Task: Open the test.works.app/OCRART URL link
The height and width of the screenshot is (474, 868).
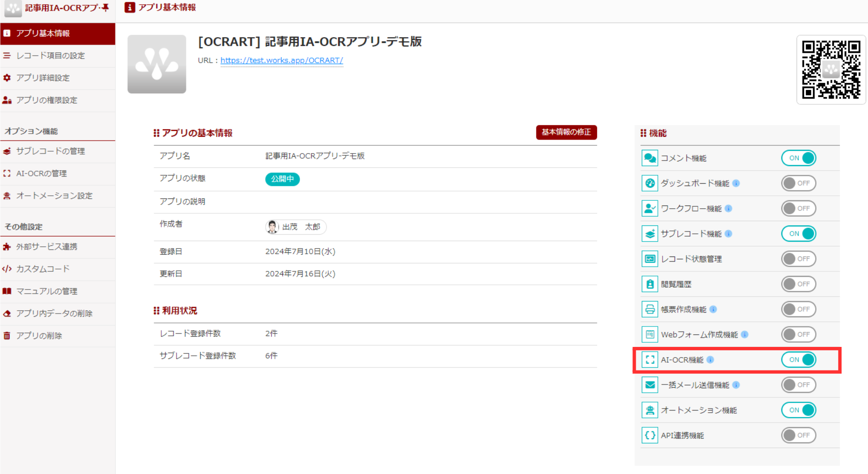Action: coord(281,60)
